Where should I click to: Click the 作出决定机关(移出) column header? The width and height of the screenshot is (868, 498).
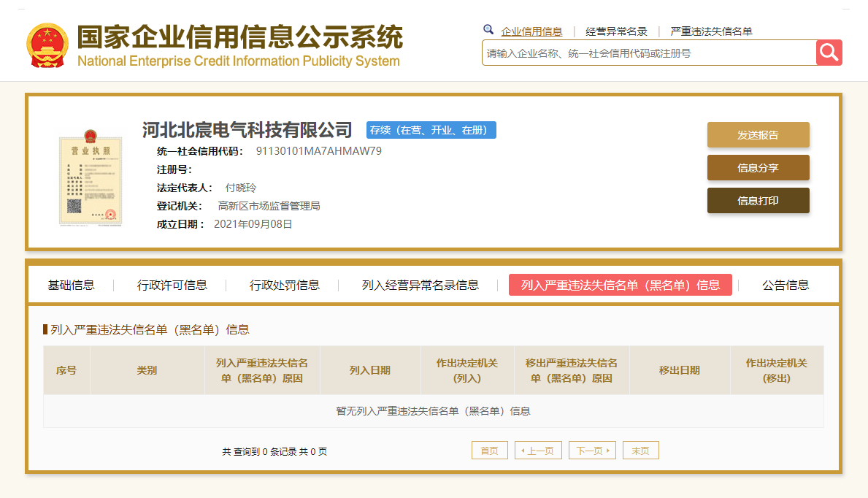coord(777,370)
